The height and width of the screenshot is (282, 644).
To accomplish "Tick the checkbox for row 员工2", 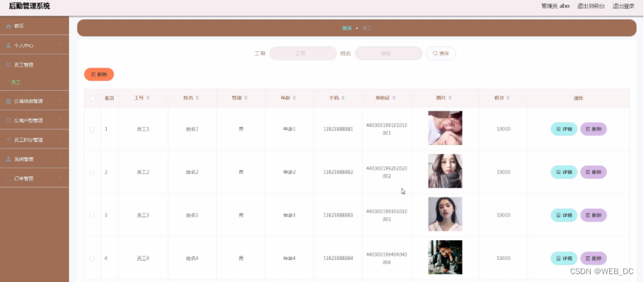I will click(92, 173).
